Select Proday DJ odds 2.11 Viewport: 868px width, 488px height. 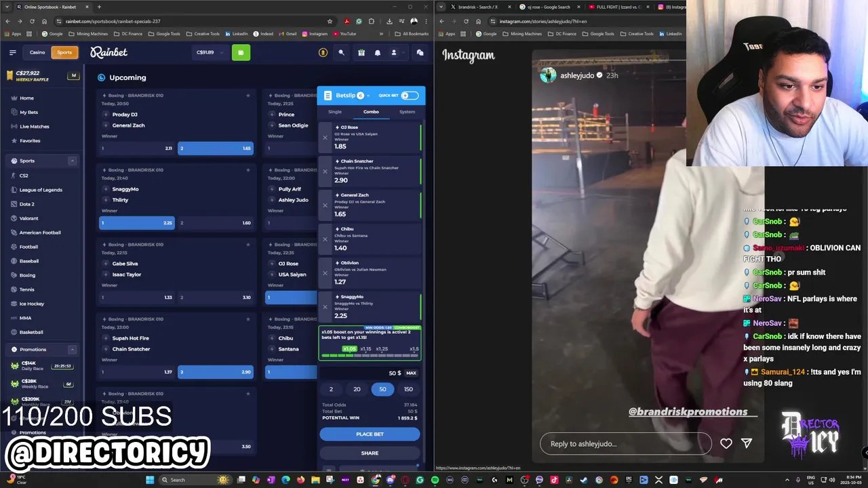pos(137,148)
